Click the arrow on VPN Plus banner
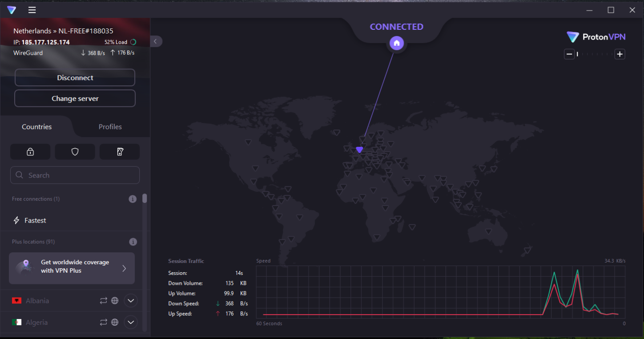 pos(124,268)
